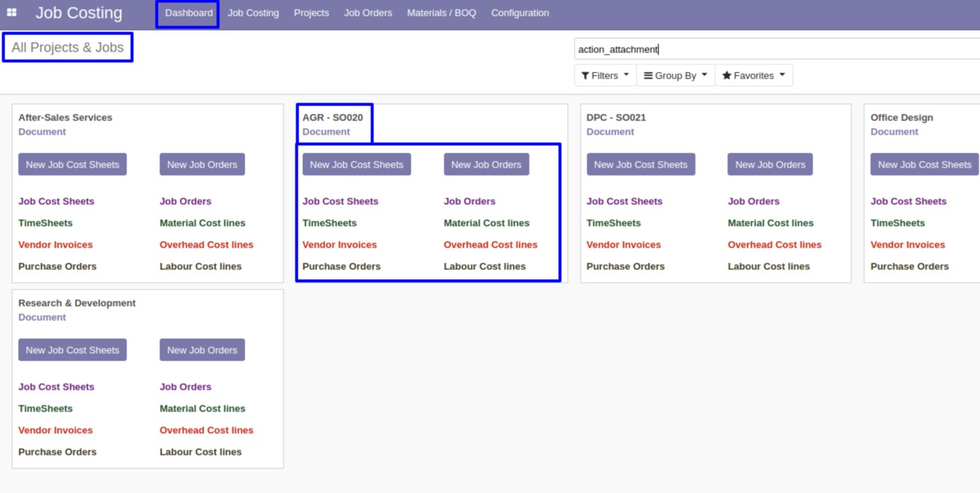The image size is (980, 493).
Task: Open the apps grid menu icon
Action: point(11,13)
